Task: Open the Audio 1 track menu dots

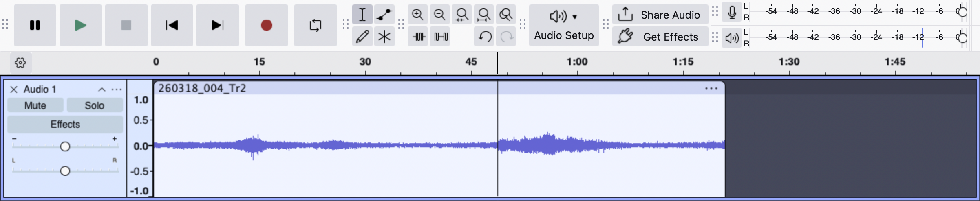Action: click(117, 90)
